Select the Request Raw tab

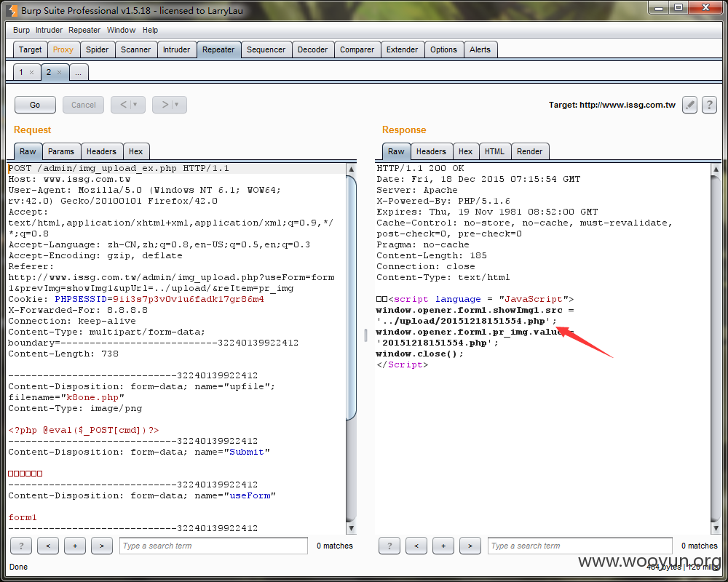(x=28, y=151)
